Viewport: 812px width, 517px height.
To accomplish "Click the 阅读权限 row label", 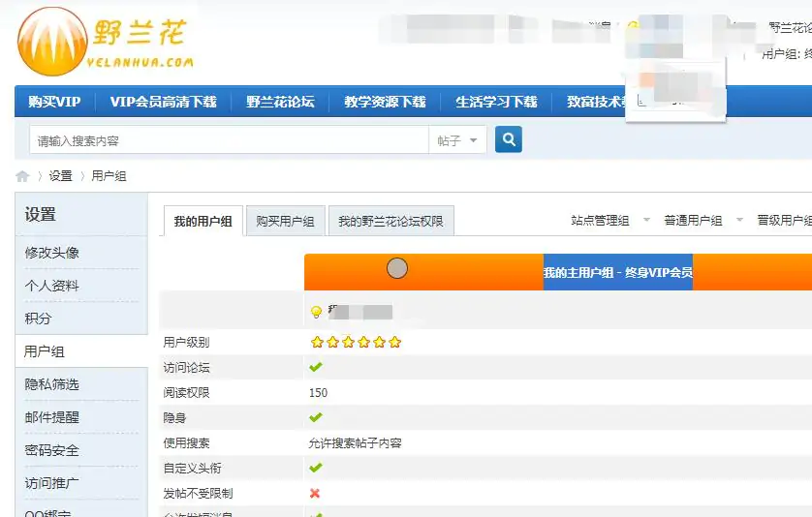I will point(186,393).
